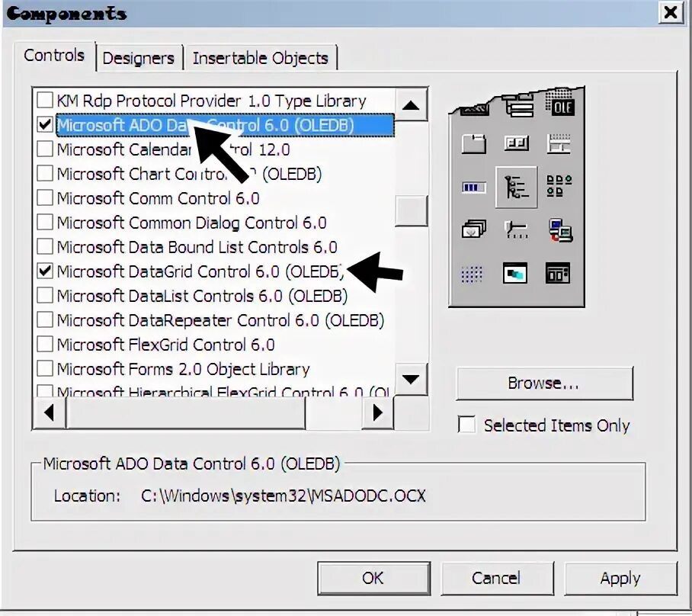Image resolution: width=692 pixels, height=616 pixels.
Task: Uncheck Microsoft DataGrid Control 6.0 checkbox
Action: pyautogui.click(x=45, y=271)
